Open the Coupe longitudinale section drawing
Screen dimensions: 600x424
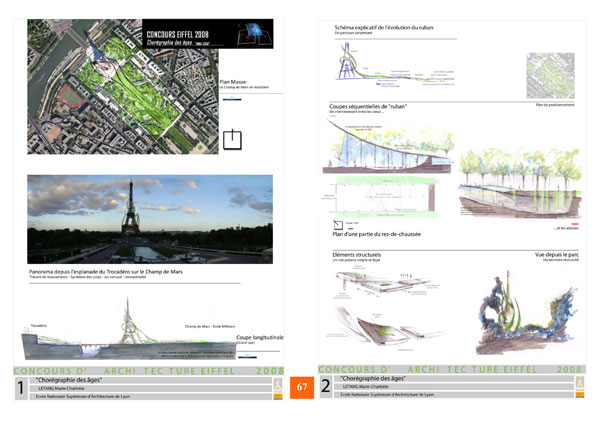coord(128,329)
